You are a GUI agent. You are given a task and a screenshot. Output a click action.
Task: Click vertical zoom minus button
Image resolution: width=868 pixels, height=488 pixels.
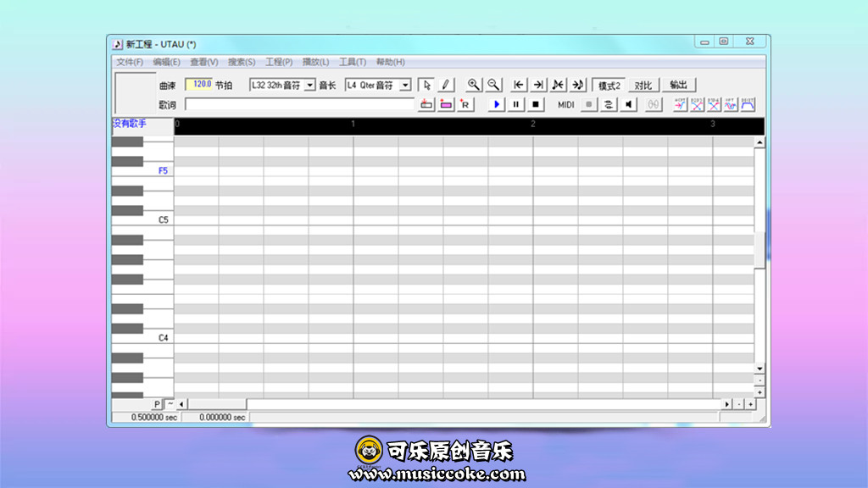coord(759,380)
